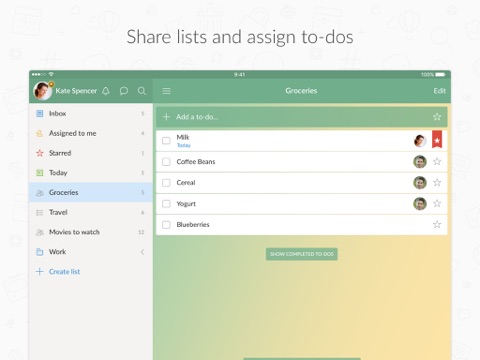The height and width of the screenshot is (360, 480).
Task: Click the Create list link
Action: click(x=64, y=272)
